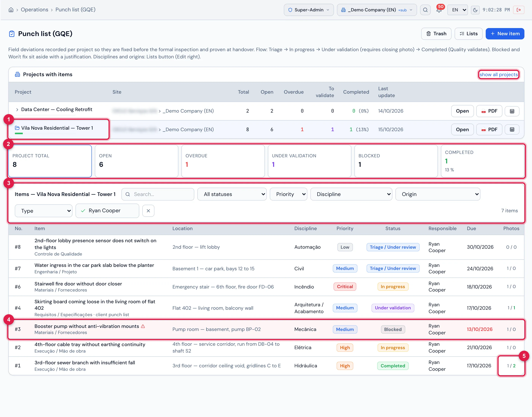Filter by the COMPLETED card
The image size is (532, 417).
[x=483, y=161]
